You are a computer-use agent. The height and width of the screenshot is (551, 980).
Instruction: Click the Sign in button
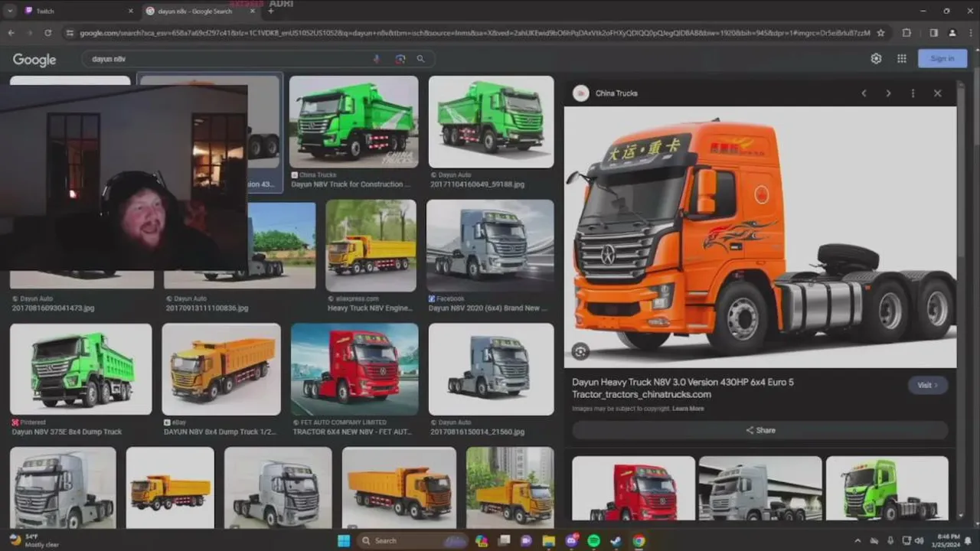tap(942, 59)
